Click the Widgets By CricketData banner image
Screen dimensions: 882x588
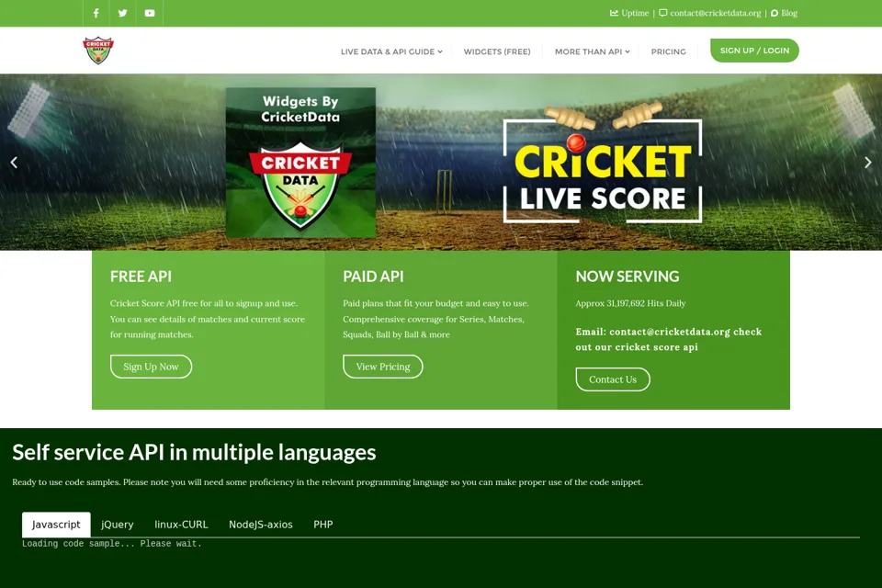coord(300,162)
